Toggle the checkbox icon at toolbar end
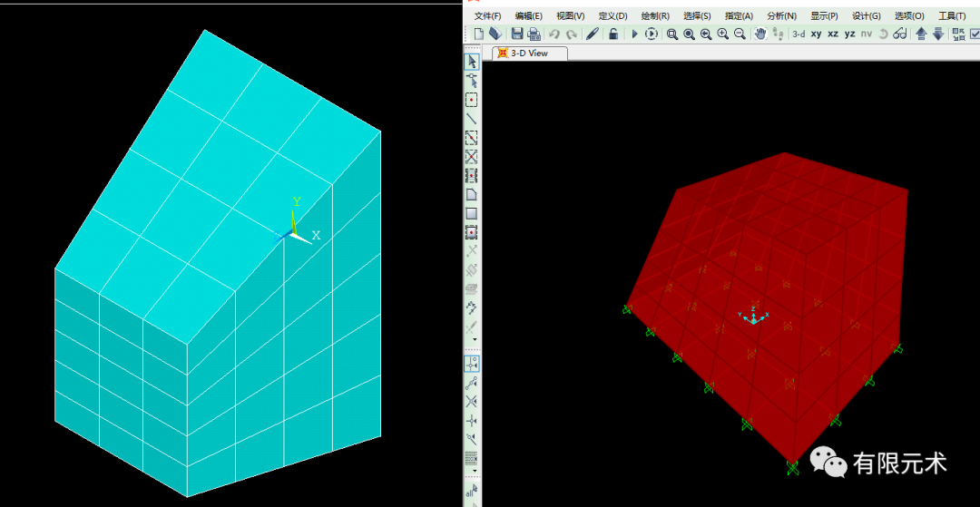Screen dimensions: 980x507 pos(975,34)
